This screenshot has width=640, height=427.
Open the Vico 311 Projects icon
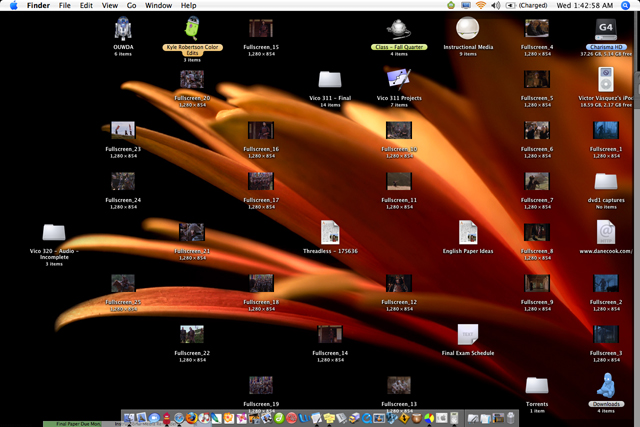coord(398,79)
